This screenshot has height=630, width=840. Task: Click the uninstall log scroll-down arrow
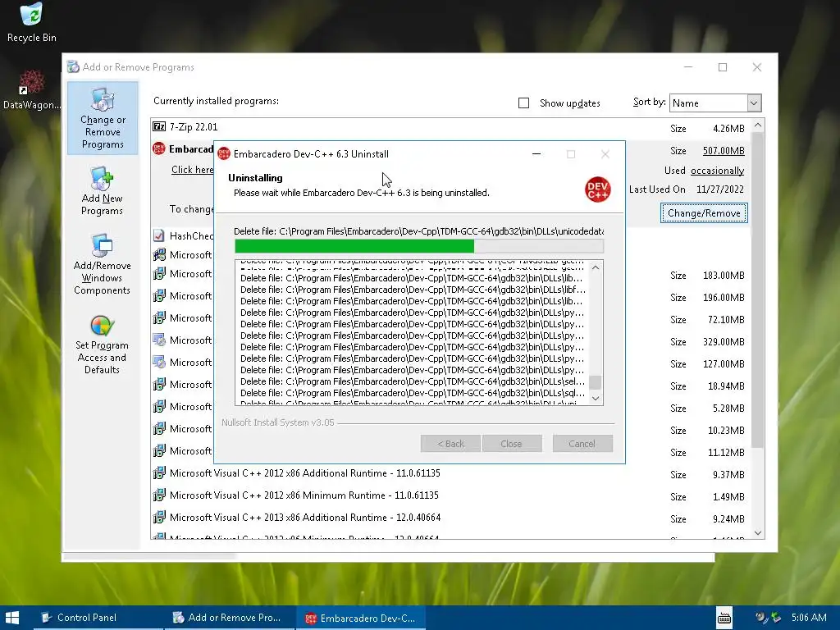[596, 398]
